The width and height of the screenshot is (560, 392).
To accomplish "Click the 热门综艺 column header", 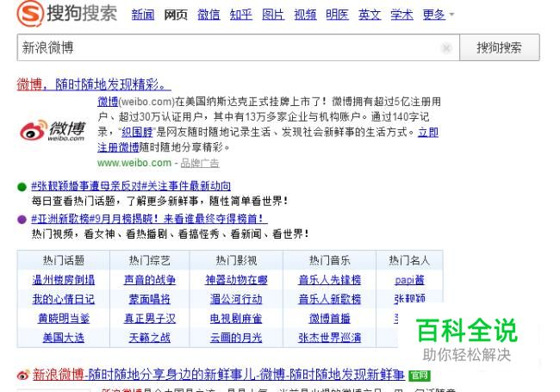I will [150, 261].
